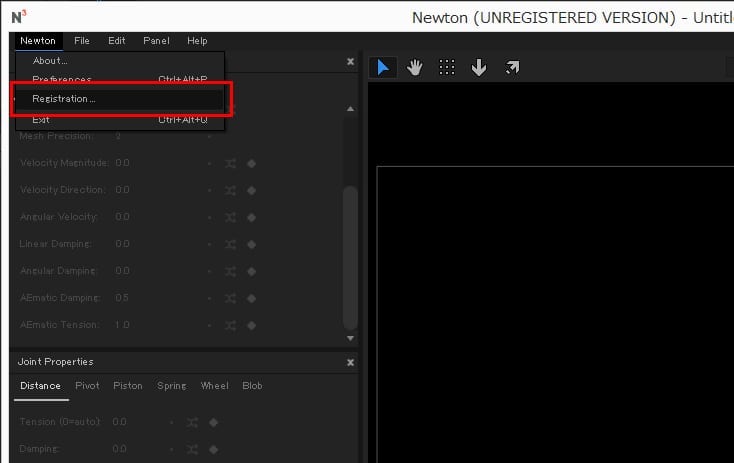Click the properties panel scroll-down arrow

pyautogui.click(x=350, y=338)
